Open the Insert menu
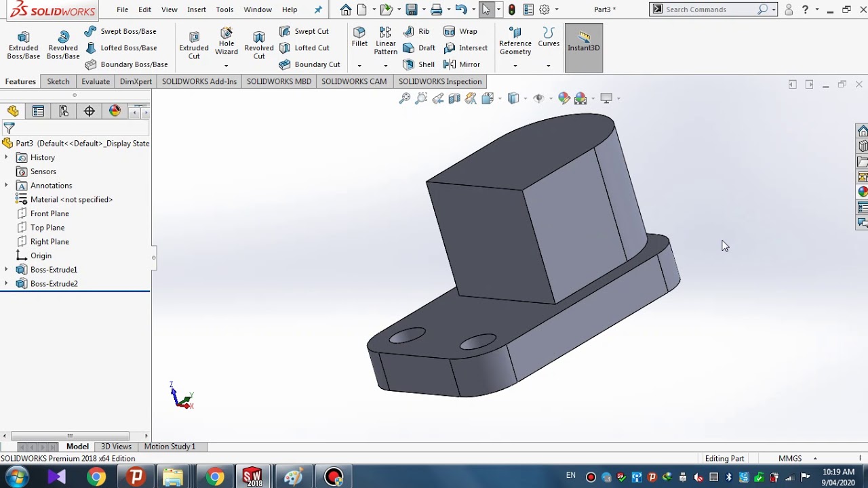Image resolution: width=868 pixels, height=488 pixels. click(197, 9)
